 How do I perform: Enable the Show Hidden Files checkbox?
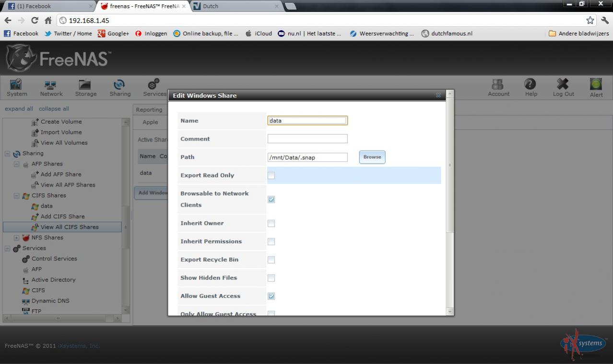pos(271,278)
